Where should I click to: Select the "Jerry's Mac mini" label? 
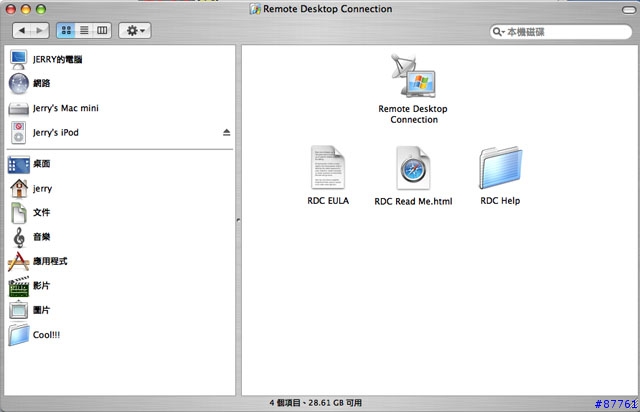[x=66, y=108]
